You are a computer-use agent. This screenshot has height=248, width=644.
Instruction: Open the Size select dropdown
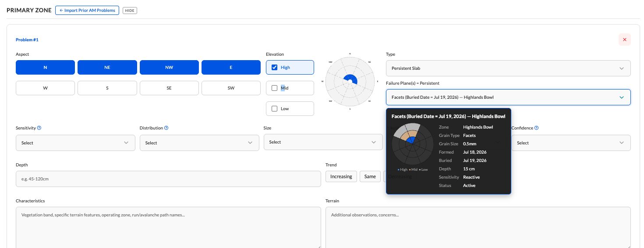323,142
